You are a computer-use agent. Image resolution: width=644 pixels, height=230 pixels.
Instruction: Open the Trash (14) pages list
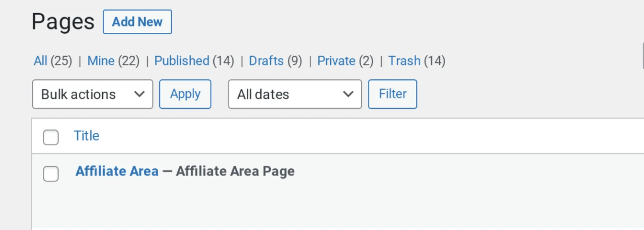(417, 61)
